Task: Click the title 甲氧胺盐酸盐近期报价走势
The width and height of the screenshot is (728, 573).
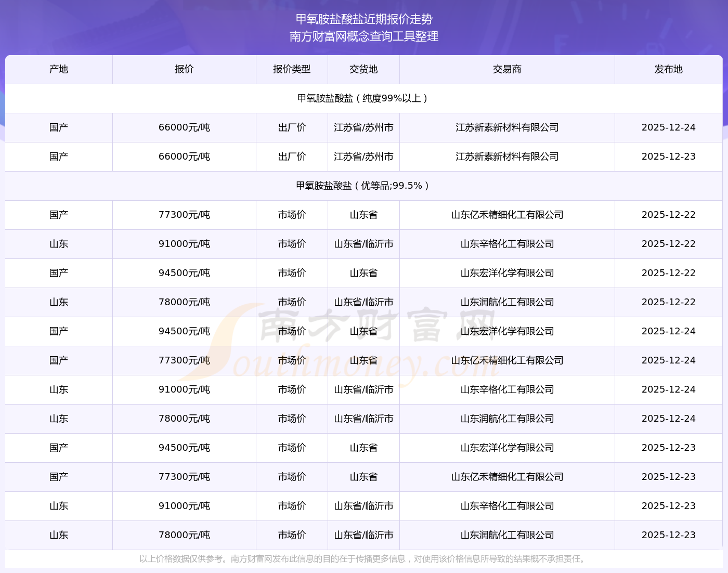Action: tap(364, 19)
